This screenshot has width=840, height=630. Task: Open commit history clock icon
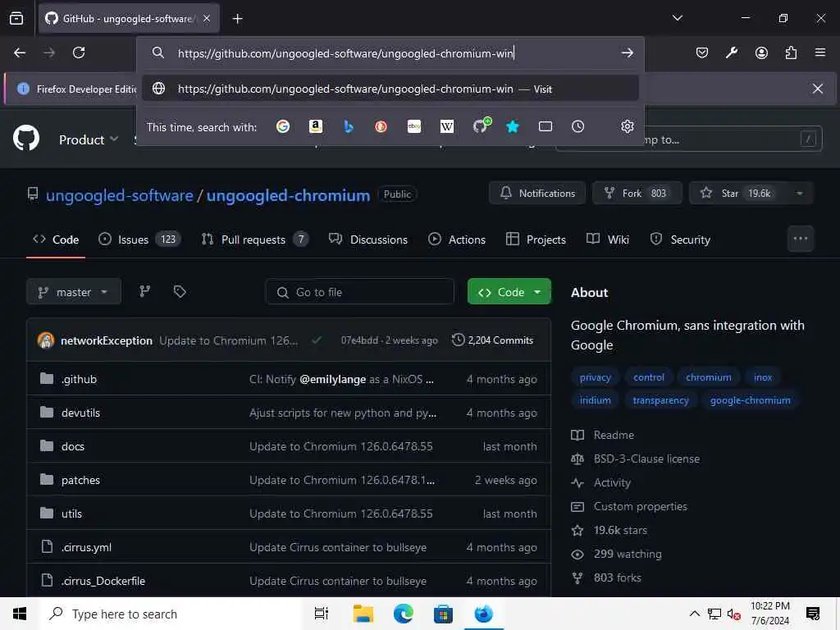458,340
